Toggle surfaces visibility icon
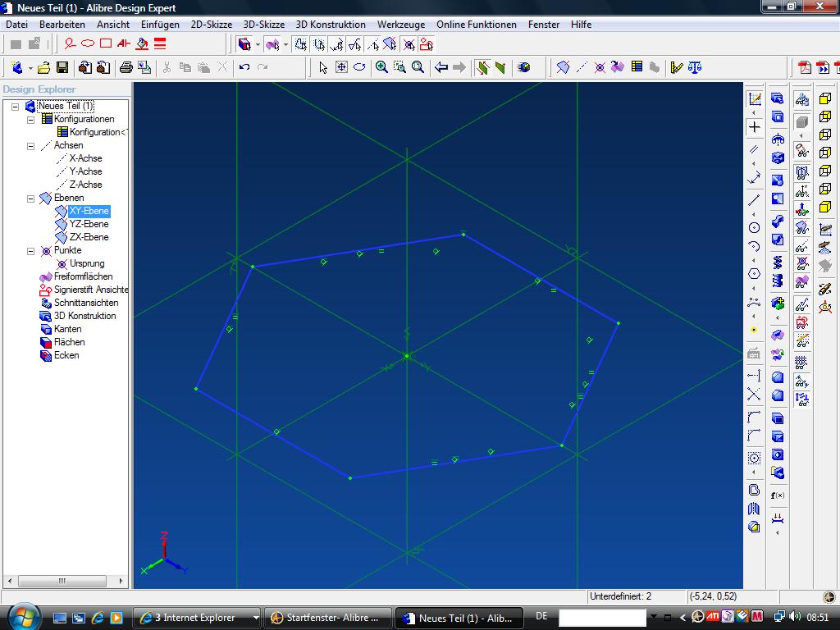The width and height of the screenshot is (840, 630). 801,281
